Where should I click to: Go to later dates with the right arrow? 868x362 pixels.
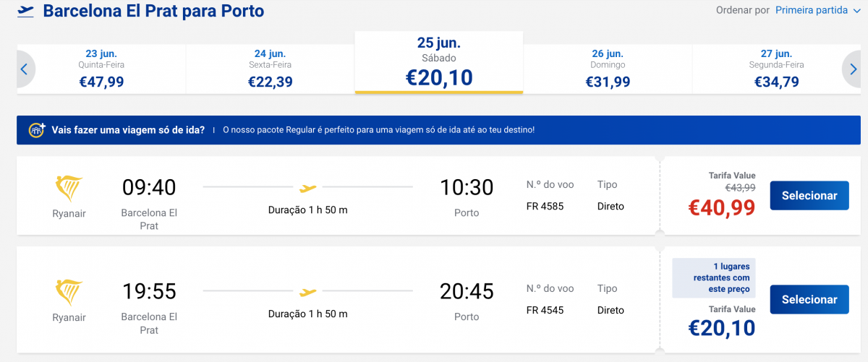(x=851, y=69)
